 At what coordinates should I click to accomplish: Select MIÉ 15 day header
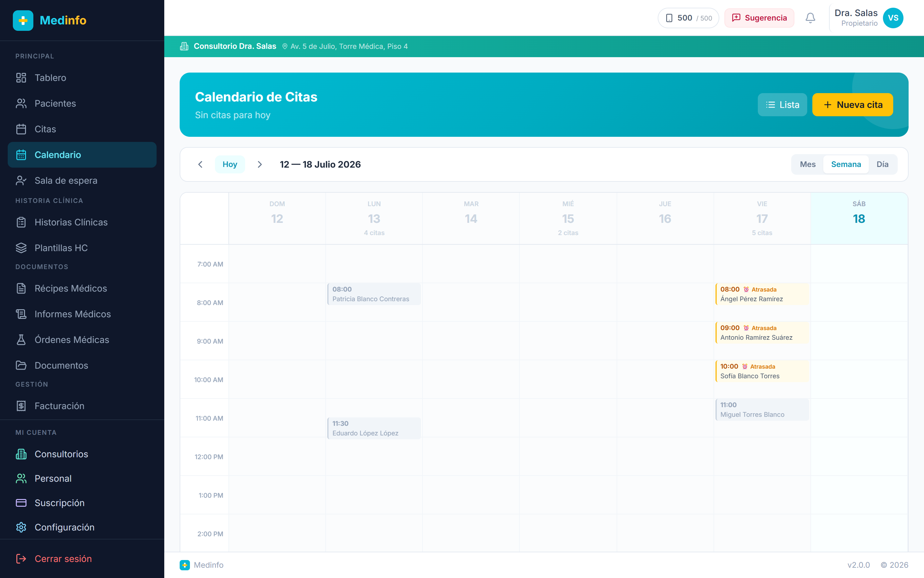pos(568,218)
